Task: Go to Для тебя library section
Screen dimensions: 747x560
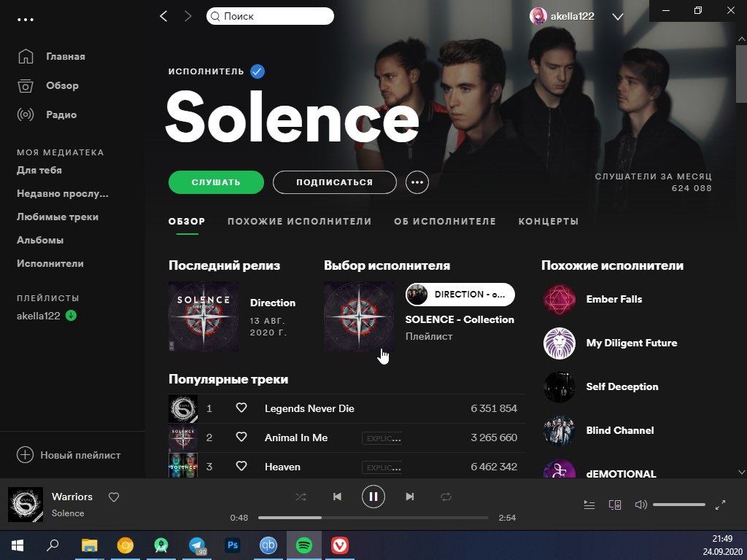Action: 39,170
